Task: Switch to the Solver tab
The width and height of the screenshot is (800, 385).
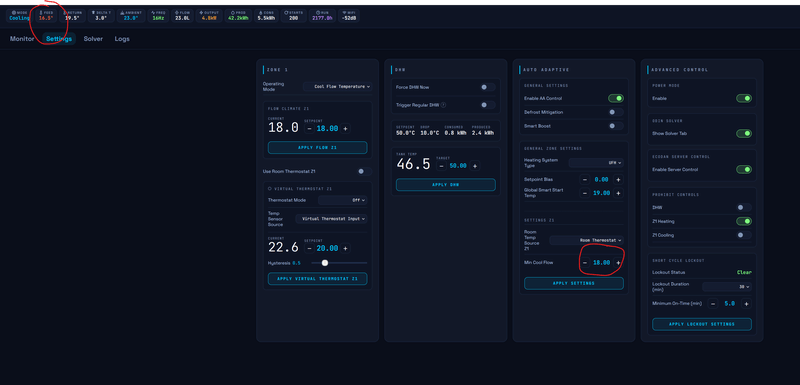Action: tap(93, 39)
